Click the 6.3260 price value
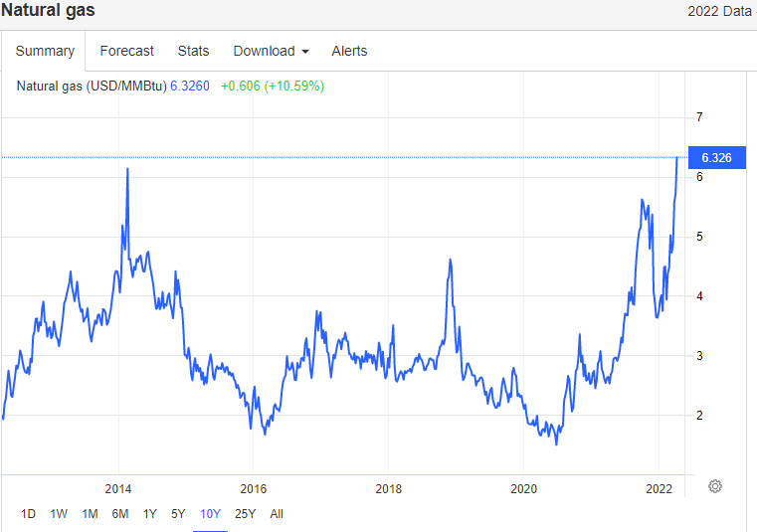This screenshot has width=757, height=532. 190,86
